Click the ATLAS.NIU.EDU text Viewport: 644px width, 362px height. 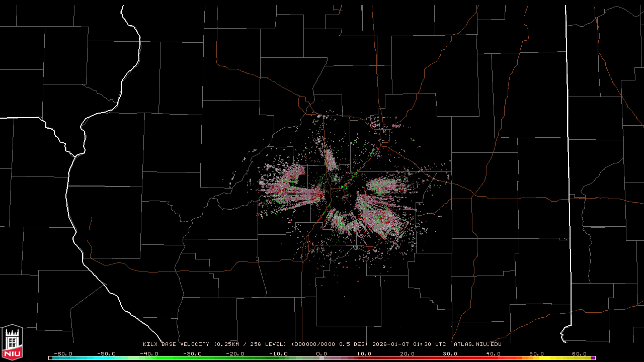[x=477, y=344]
